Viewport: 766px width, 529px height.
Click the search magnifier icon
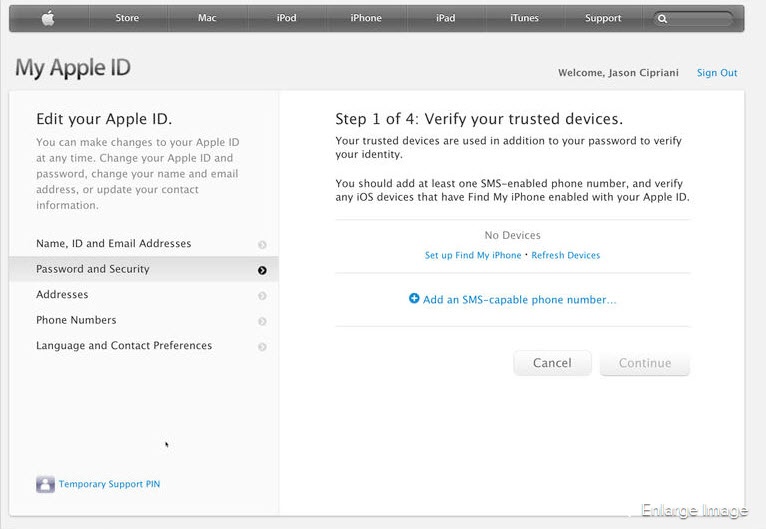pyautogui.click(x=662, y=19)
